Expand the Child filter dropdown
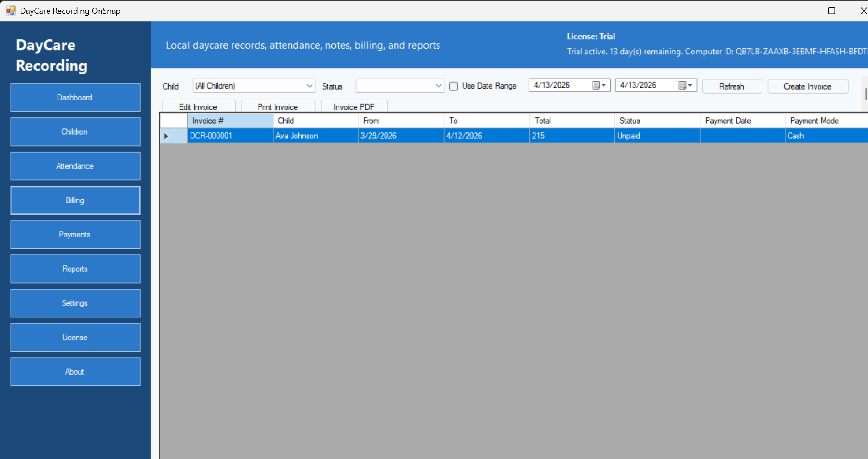The width and height of the screenshot is (868, 459). tap(309, 86)
